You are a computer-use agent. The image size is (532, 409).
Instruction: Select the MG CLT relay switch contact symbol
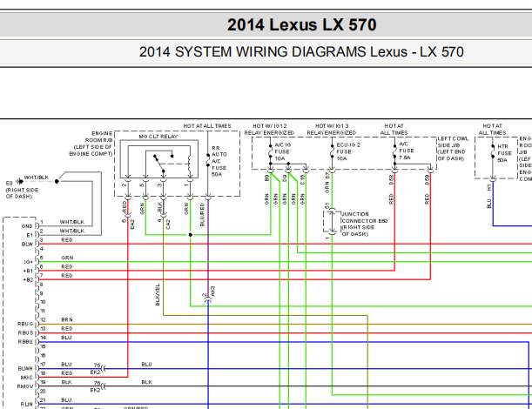(x=163, y=163)
